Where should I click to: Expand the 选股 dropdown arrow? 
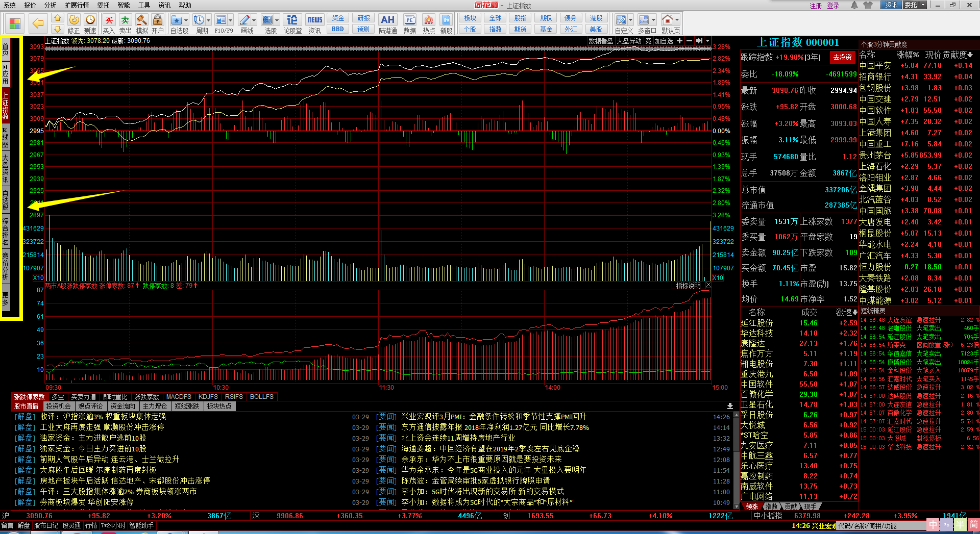coord(277,20)
